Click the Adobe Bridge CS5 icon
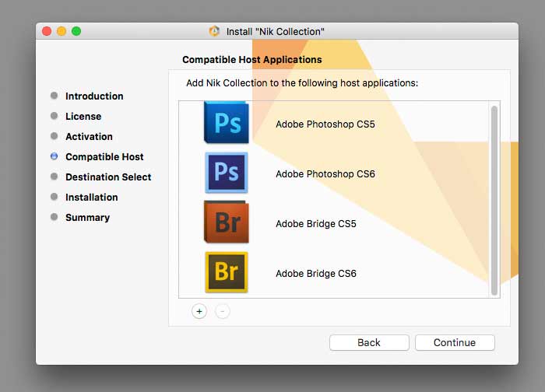Viewport: 545px width, 392px height. 227,222
